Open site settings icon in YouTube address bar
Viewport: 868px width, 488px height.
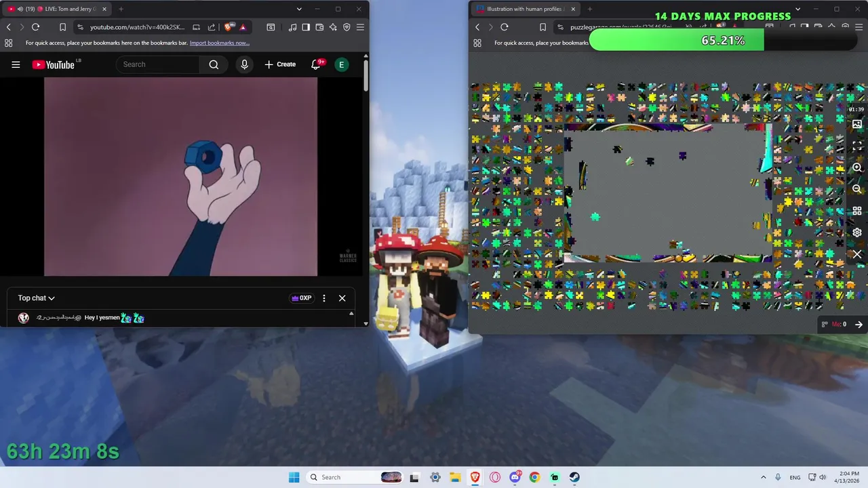pos(81,27)
